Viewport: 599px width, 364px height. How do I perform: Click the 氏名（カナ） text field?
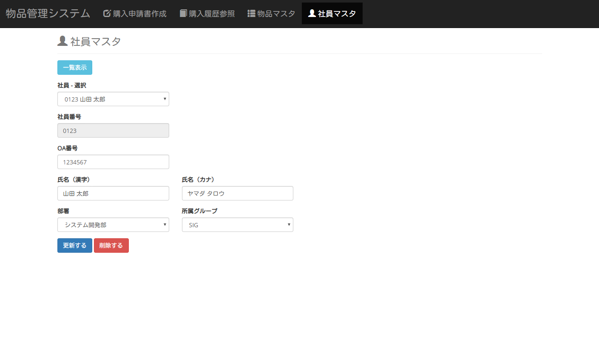[x=238, y=193]
